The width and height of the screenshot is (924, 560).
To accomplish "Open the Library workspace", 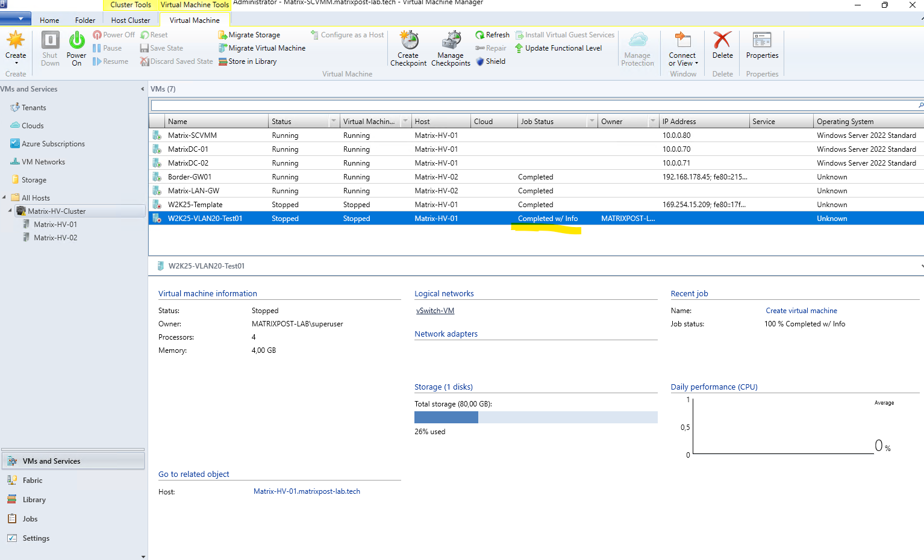I will [x=73, y=500].
